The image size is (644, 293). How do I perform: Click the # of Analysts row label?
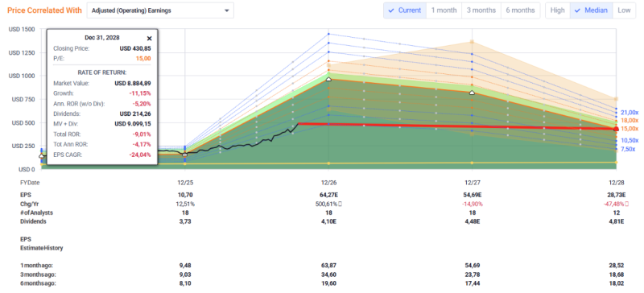click(36, 213)
